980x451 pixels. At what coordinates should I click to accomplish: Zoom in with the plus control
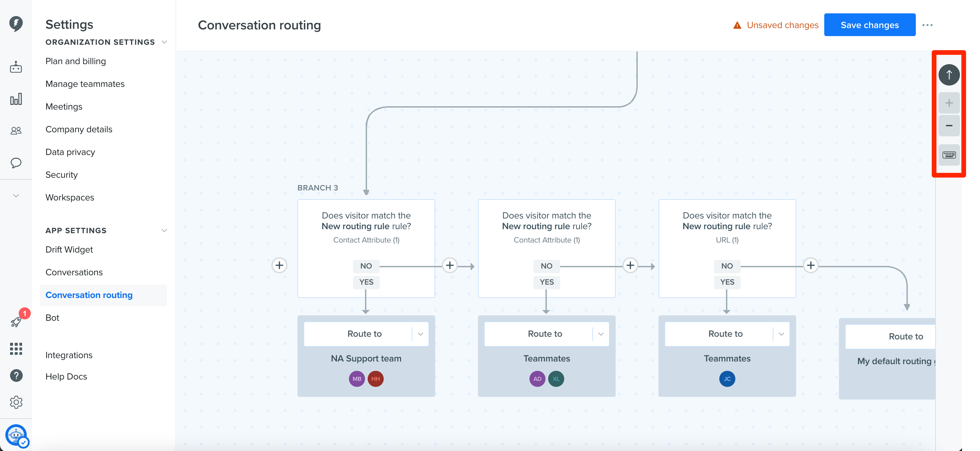(949, 103)
